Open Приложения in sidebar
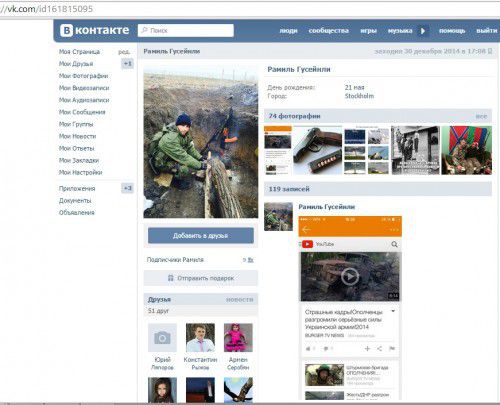The height and width of the screenshot is (405, 500). pos(77,188)
